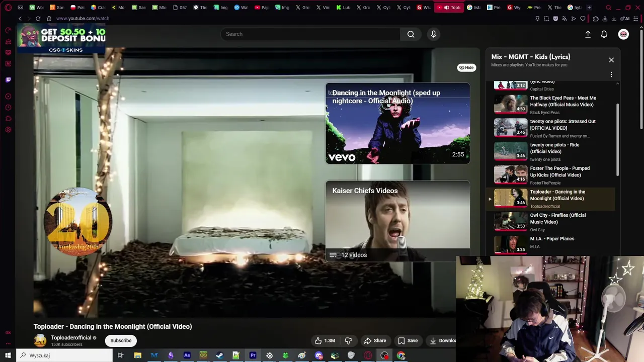The image size is (644, 362).
Task: Click the search magnifier button
Action: tap(411, 34)
